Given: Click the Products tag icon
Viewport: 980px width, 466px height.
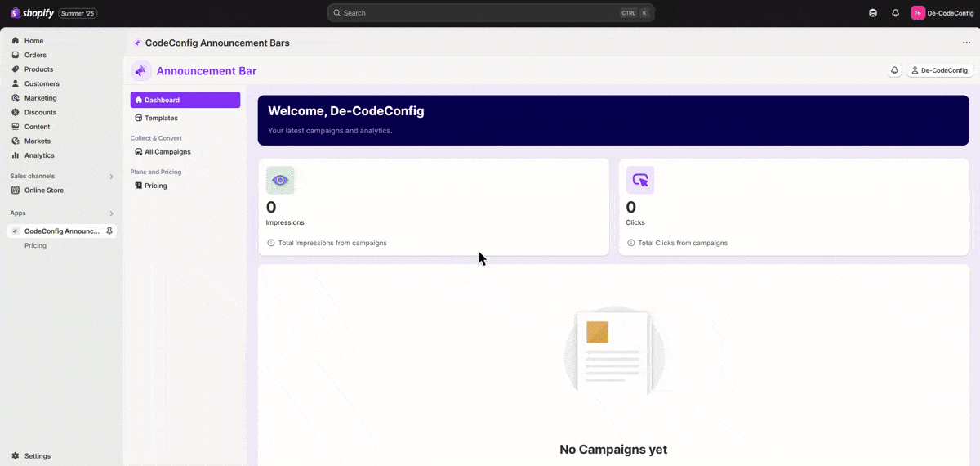Looking at the screenshot, I should [x=16, y=69].
